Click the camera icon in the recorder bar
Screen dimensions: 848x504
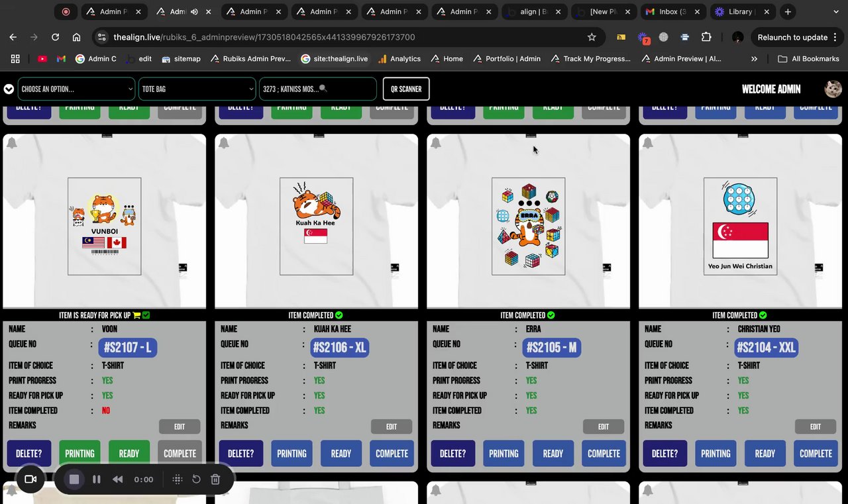[x=30, y=479]
